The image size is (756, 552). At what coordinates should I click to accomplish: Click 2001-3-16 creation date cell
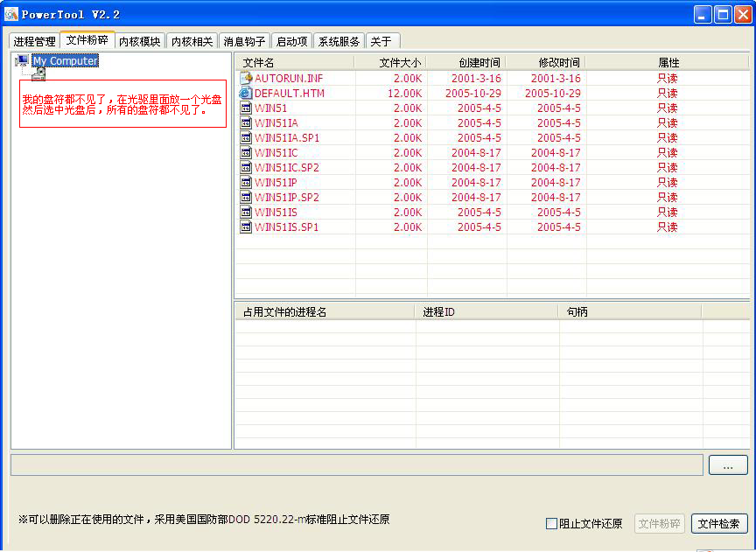[476, 78]
